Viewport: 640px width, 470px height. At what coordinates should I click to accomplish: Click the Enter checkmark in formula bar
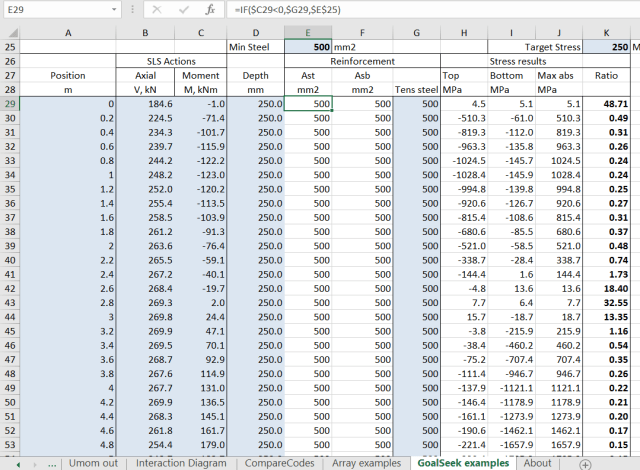tap(182, 9)
